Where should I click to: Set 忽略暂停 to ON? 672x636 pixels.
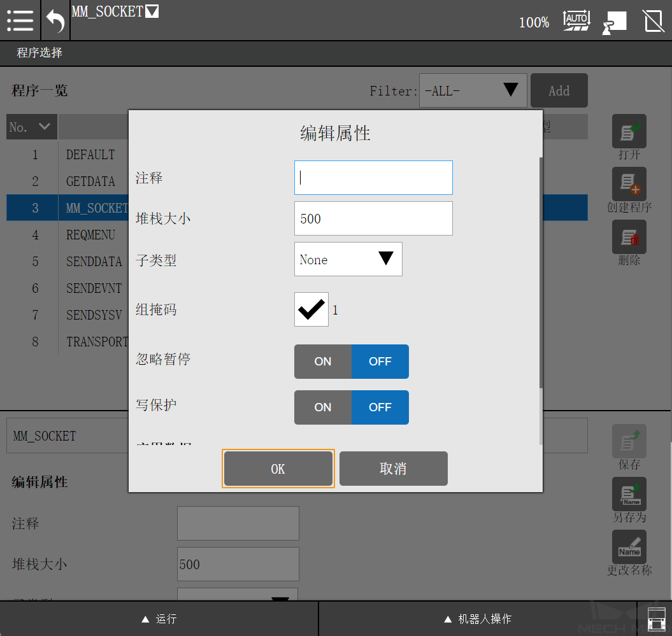[x=323, y=362]
